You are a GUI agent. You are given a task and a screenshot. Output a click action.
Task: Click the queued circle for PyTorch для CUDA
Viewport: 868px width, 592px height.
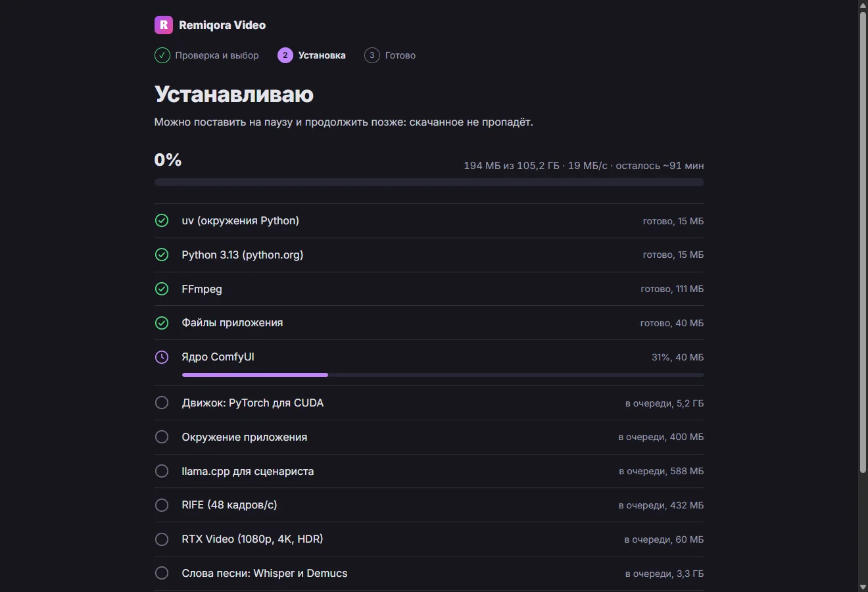click(x=162, y=403)
